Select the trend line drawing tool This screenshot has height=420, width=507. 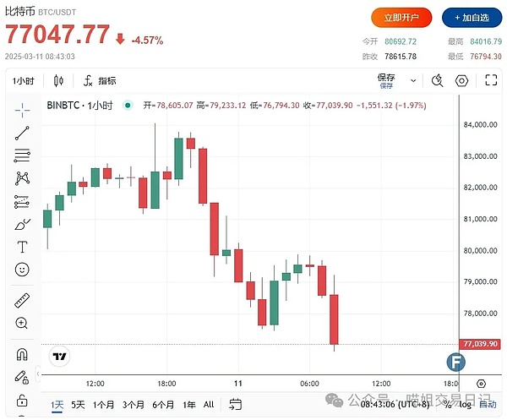pyautogui.click(x=22, y=133)
